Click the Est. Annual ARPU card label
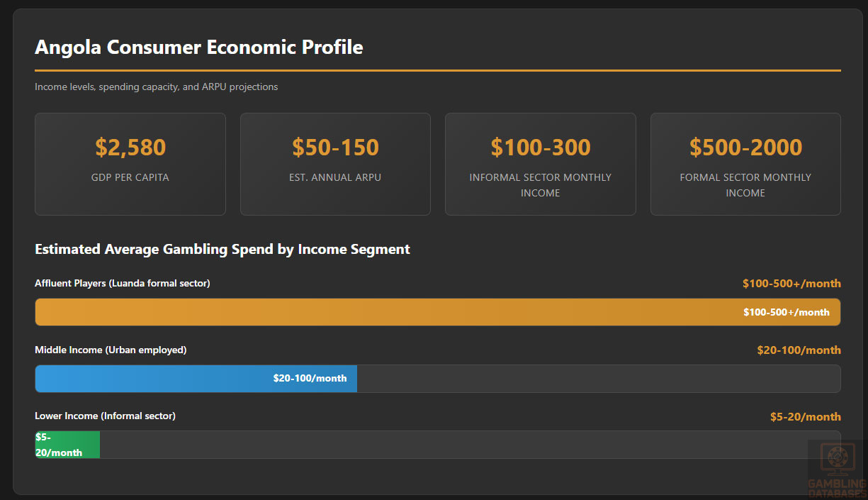 click(x=335, y=177)
